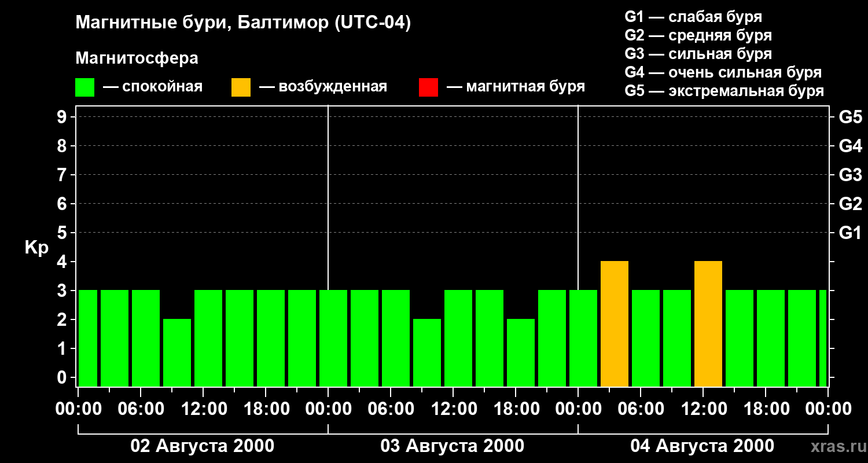Click the orange Kp 4 bar at 12:00 on 04 August
The width and height of the screenshot is (868, 463).
pyautogui.click(x=708, y=324)
